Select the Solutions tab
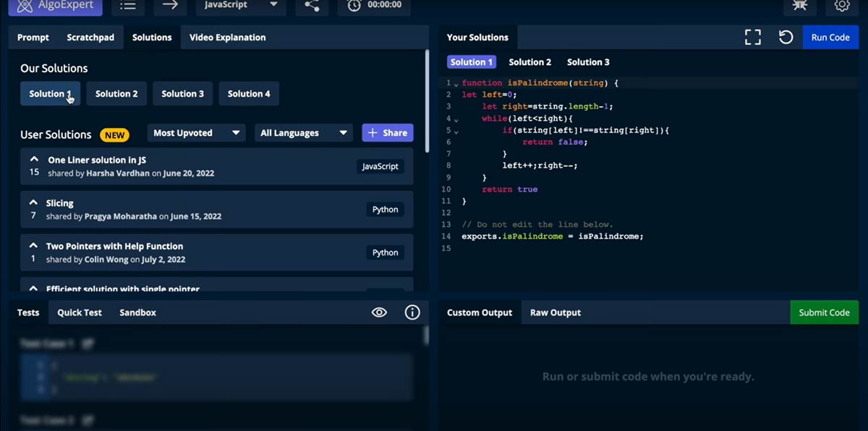Screen dimensions: 868x431 152,38
